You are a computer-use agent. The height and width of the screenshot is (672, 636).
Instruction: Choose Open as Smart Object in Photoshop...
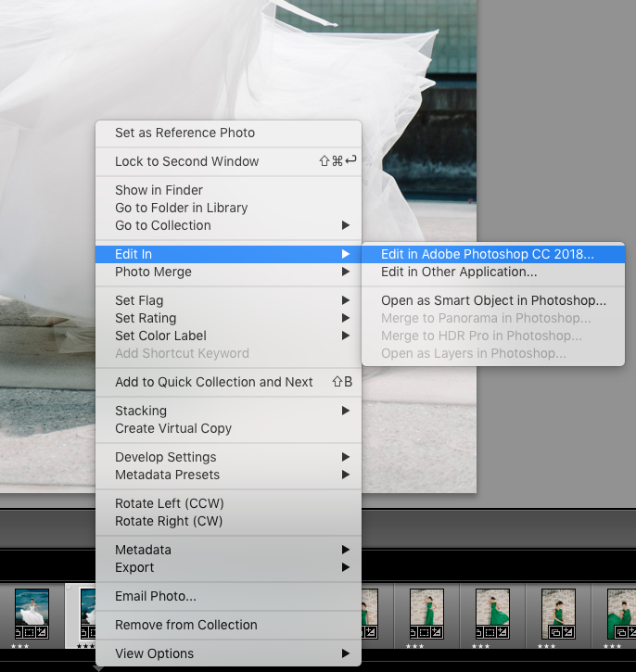pos(493,300)
